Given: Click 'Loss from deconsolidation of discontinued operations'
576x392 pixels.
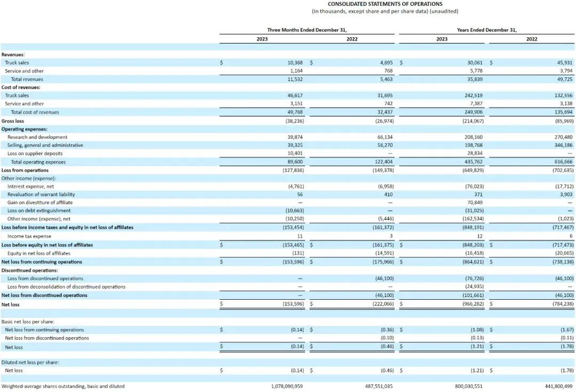Looking at the screenshot, I should point(67,287).
